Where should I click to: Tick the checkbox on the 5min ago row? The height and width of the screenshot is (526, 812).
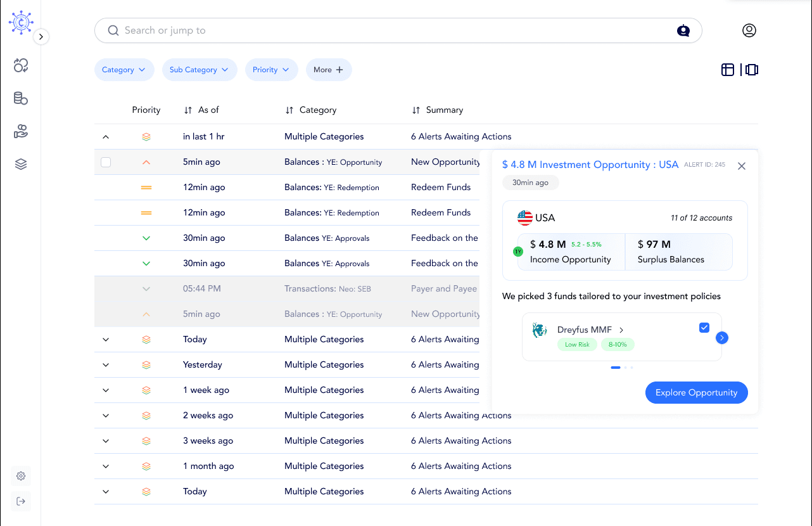point(106,162)
